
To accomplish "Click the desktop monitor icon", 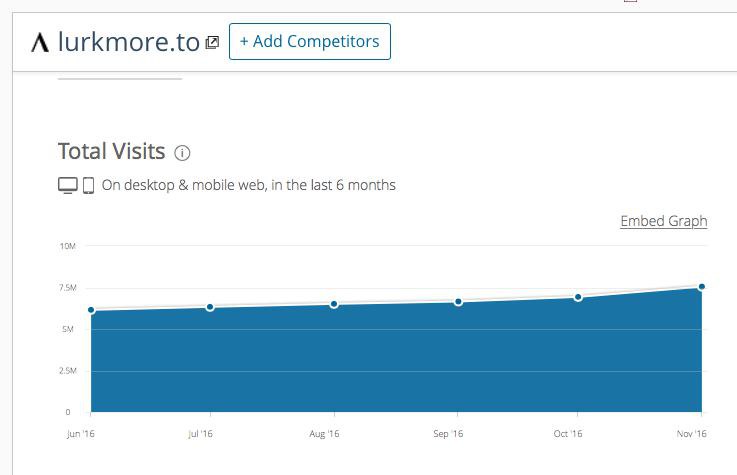I will (x=68, y=185).
